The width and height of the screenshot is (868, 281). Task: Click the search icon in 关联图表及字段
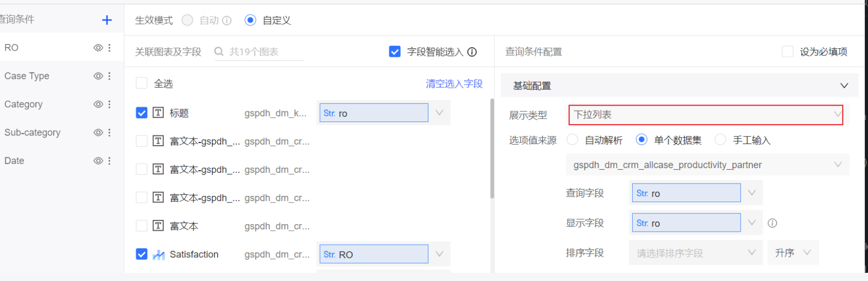pos(219,52)
